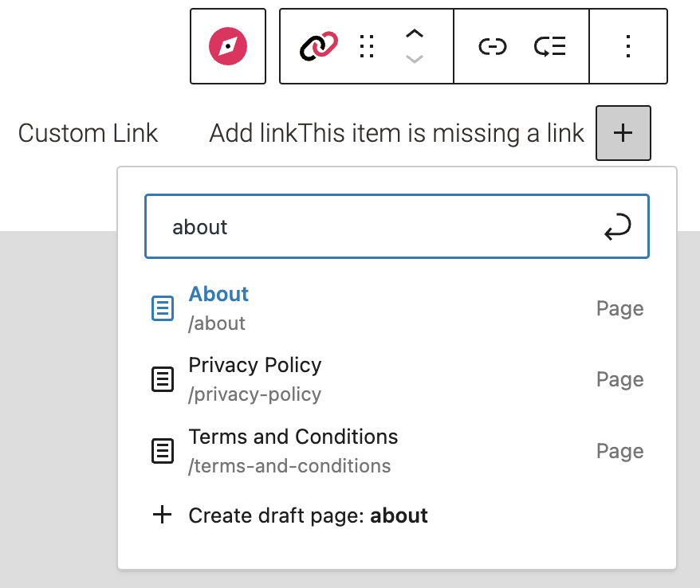
Task: Move the item up with the up chevron
Action: [415, 34]
